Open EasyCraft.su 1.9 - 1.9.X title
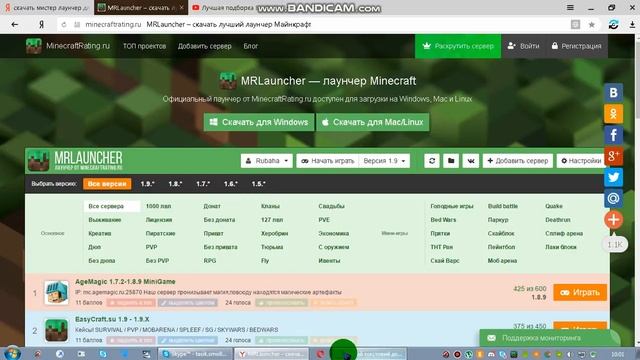The width and height of the screenshot is (640, 360). point(112,319)
